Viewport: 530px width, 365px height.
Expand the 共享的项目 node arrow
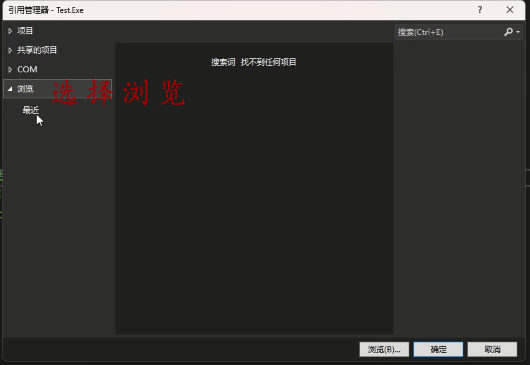point(10,50)
